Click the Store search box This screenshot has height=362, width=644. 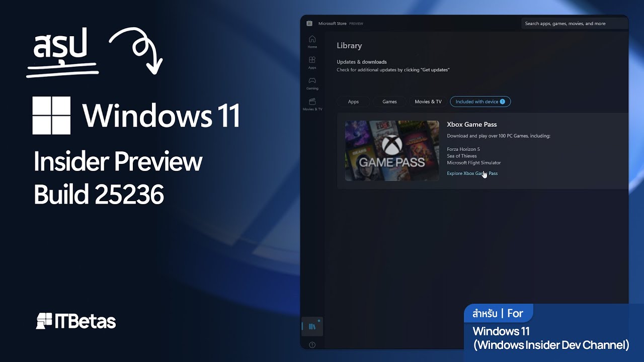(x=575, y=24)
